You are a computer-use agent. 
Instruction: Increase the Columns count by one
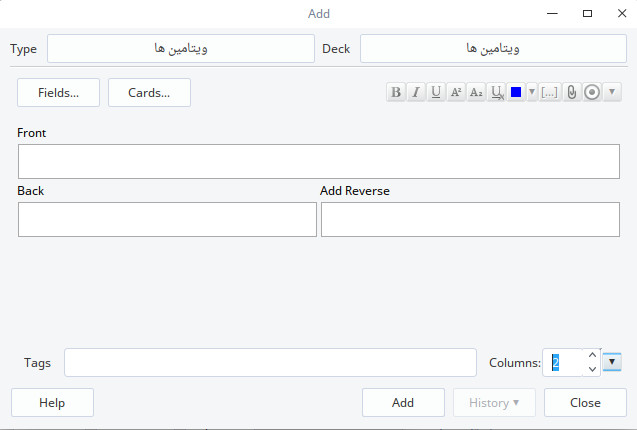coord(592,355)
